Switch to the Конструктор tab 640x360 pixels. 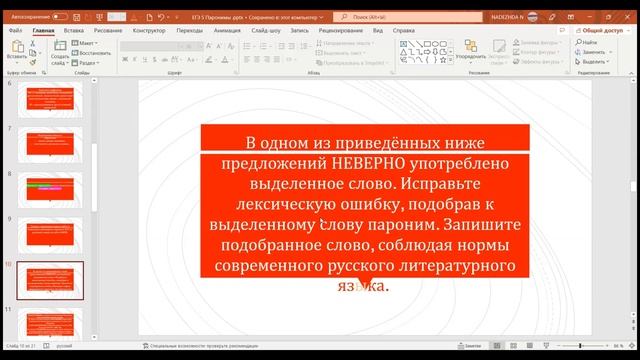[x=149, y=31]
